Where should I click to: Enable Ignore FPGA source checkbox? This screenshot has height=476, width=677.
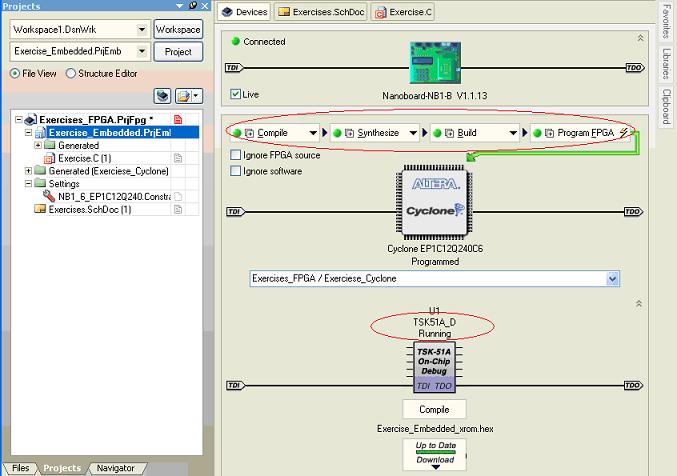coord(235,155)
